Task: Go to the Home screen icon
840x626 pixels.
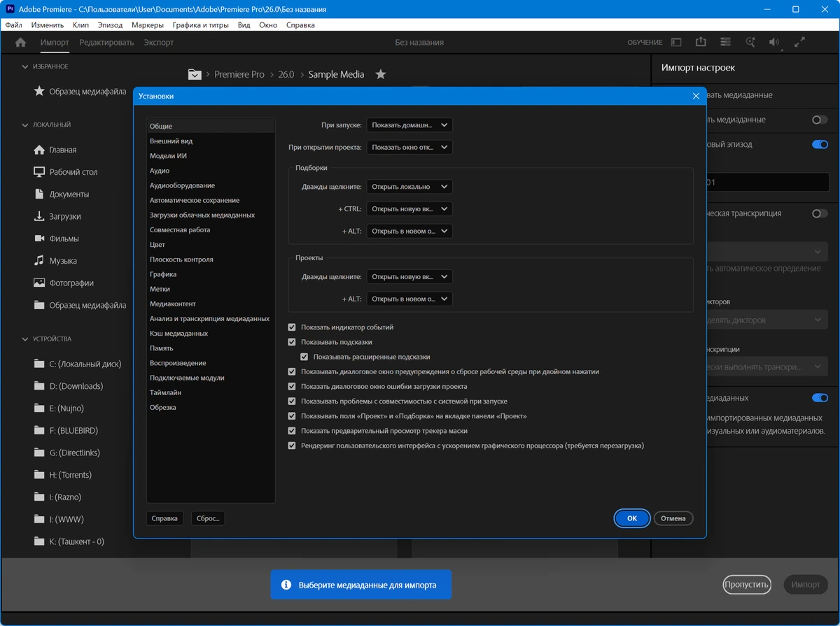Action: [20, 43]
